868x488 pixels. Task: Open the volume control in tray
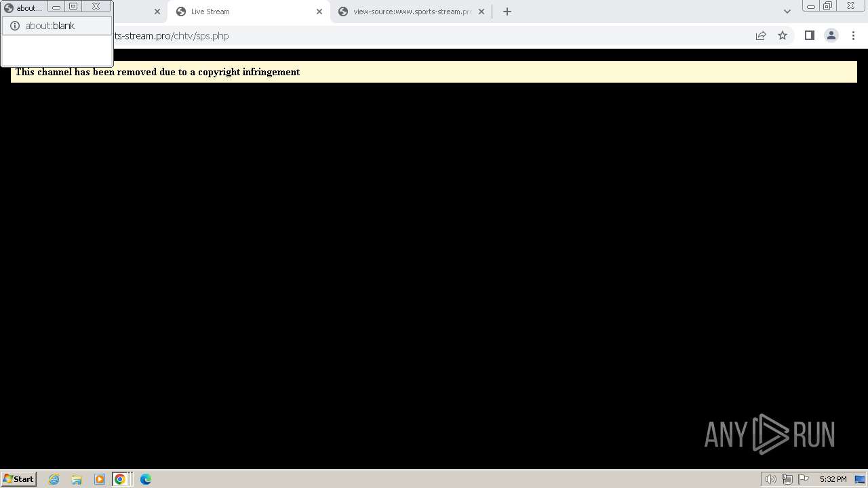click(770, 479)
